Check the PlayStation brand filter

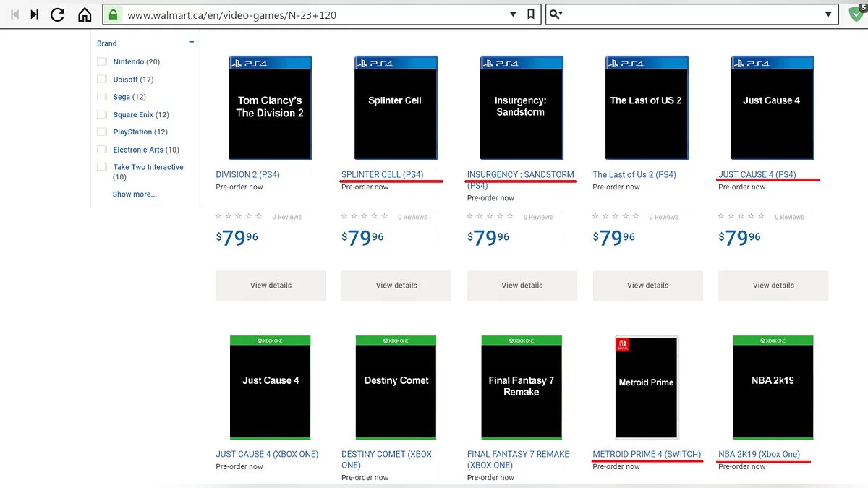click(102, 132)
